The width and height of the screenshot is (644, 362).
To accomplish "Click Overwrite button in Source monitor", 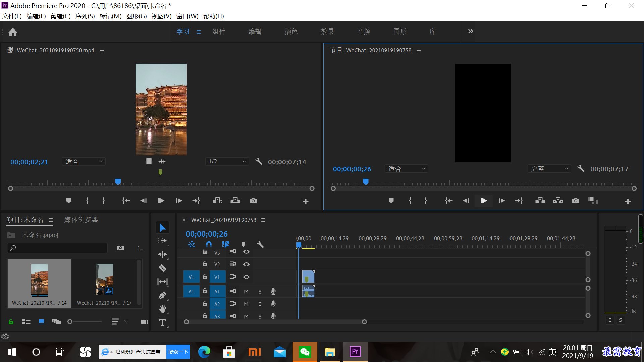I will point(235,201).
